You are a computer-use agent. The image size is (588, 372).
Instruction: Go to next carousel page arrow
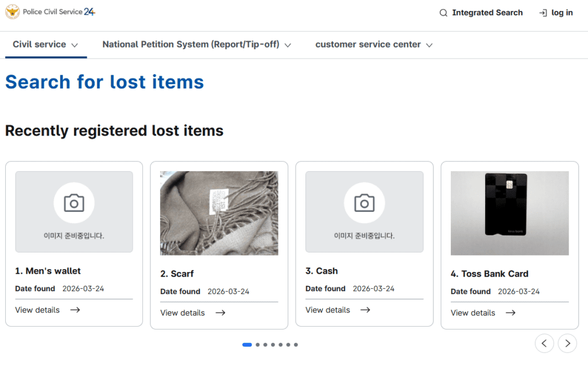click(x=567, y=343)
